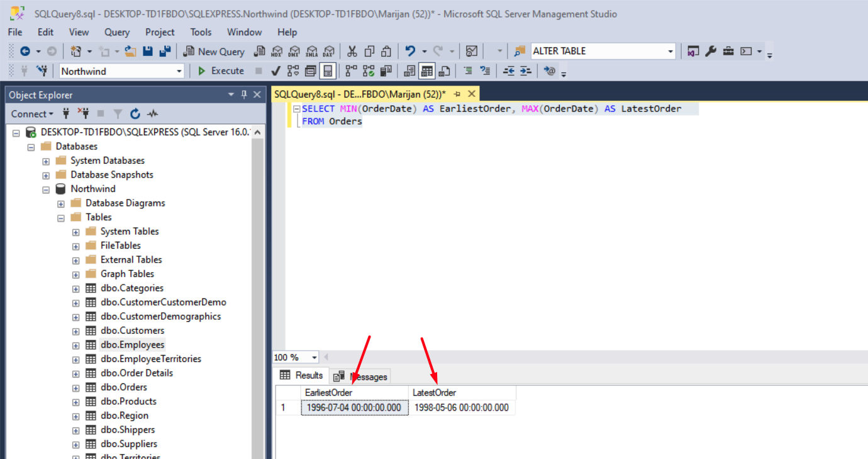Open the Activity Monitor toolbar icon
This screenshot has width=868, height=459.
(472, 52)
